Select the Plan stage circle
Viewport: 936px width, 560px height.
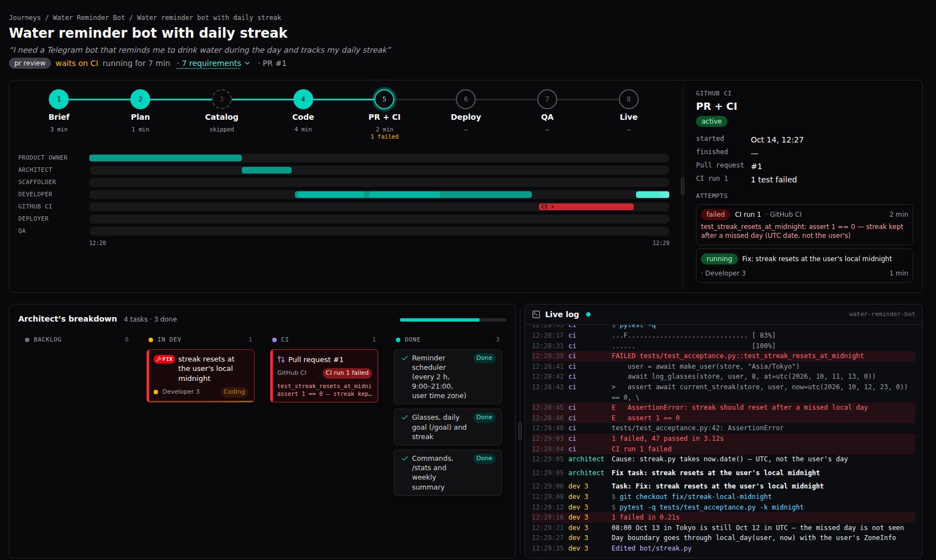pyautogui.click(x=140, y=99)
